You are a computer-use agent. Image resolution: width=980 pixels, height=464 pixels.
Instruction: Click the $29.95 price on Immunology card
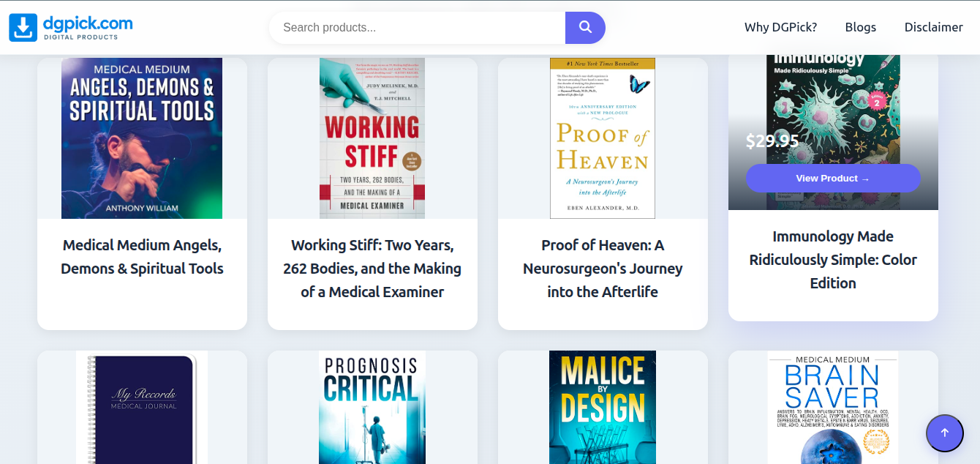click(x=772, y=141)
